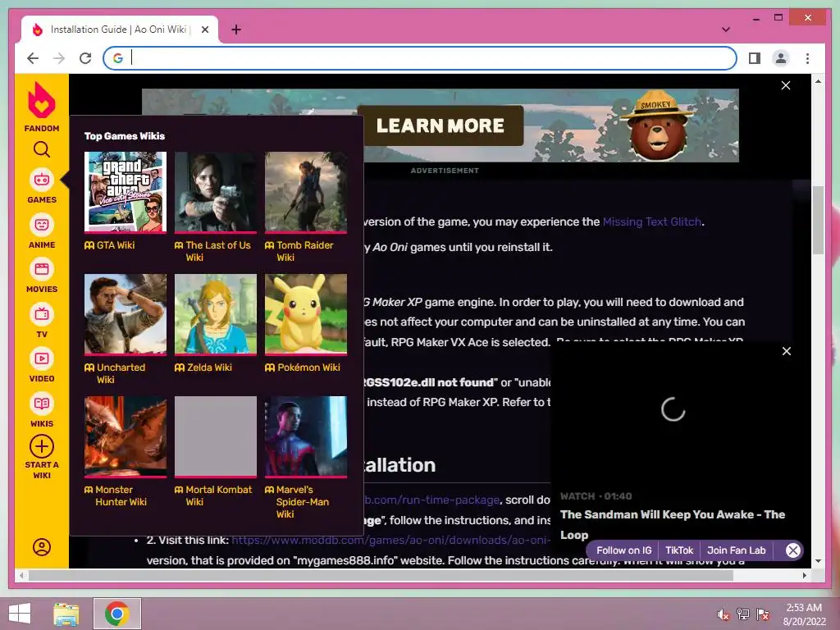This screenshot has width=840, height=630.
Task: Click the scroll right arrow at bottom
Action: [804, 575]
